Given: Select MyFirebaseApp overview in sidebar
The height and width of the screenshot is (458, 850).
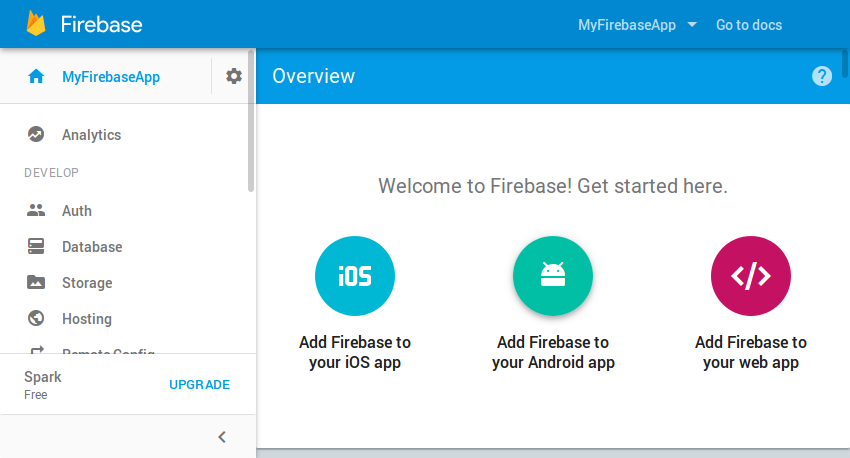Looking at the screenshot, I should (111, 77).
